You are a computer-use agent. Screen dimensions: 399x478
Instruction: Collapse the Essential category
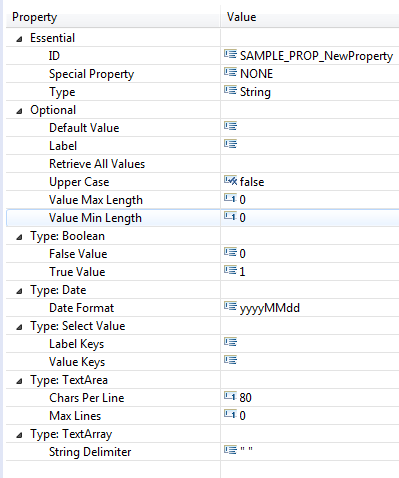coord(19,39)
